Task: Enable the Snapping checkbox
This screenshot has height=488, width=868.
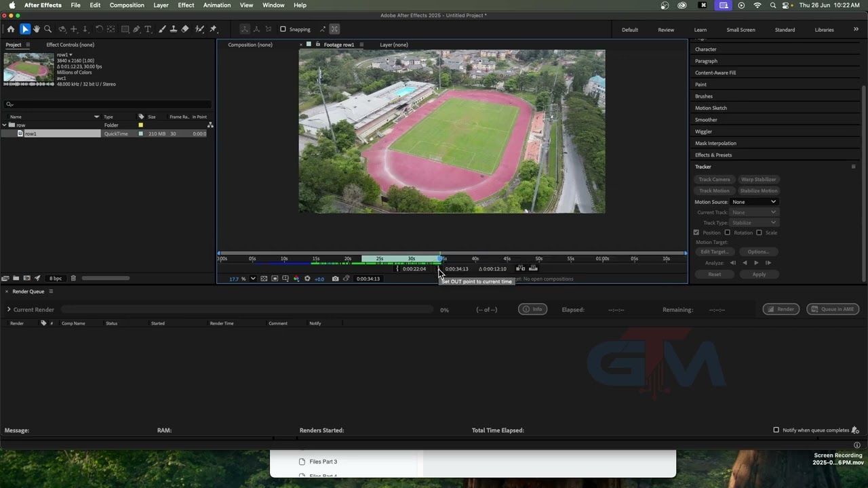Action: (x=283, y=29)
